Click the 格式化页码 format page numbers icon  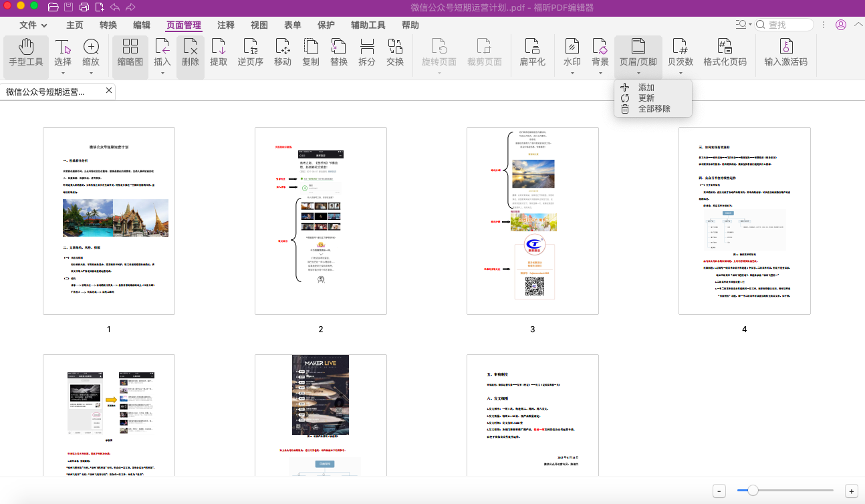click(725, 53)
